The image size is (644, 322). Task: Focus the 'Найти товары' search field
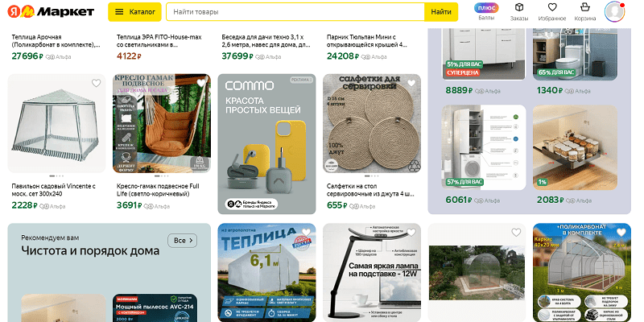click(x=295, y=12)
